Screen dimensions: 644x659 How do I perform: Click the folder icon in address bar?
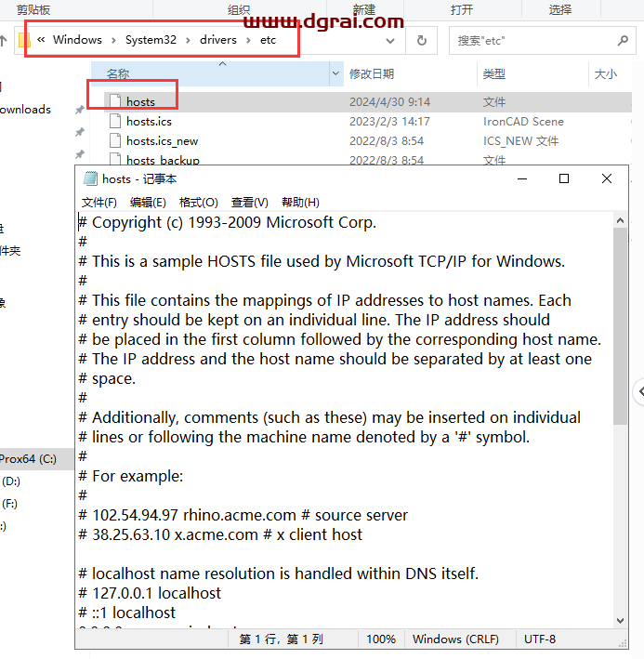pos(23,40)
